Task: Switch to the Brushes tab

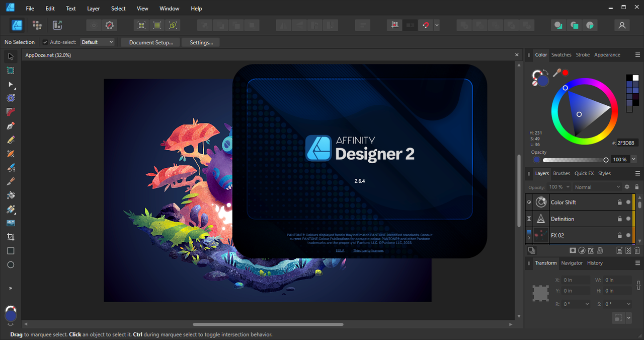Action: click(x=561, y=173)
